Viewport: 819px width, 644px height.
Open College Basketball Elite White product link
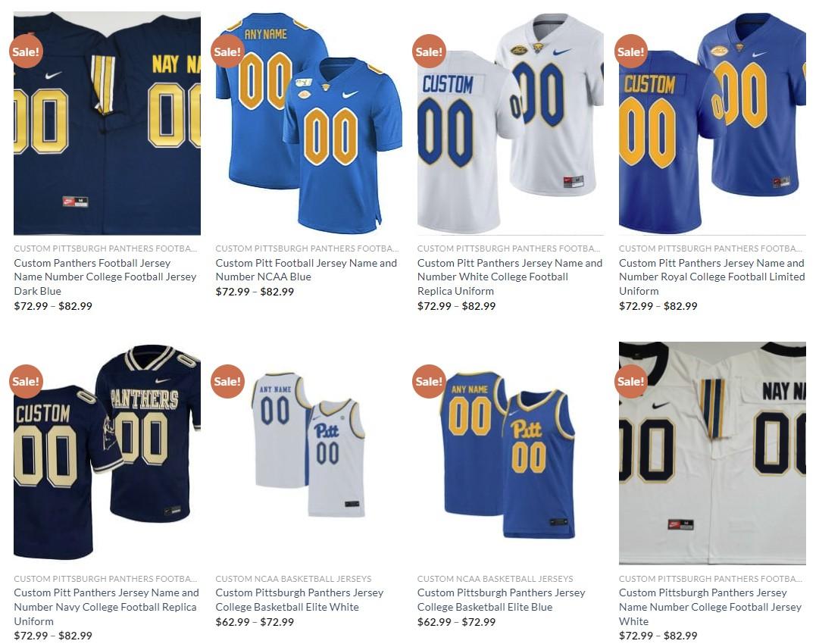(x=299, y=599)
